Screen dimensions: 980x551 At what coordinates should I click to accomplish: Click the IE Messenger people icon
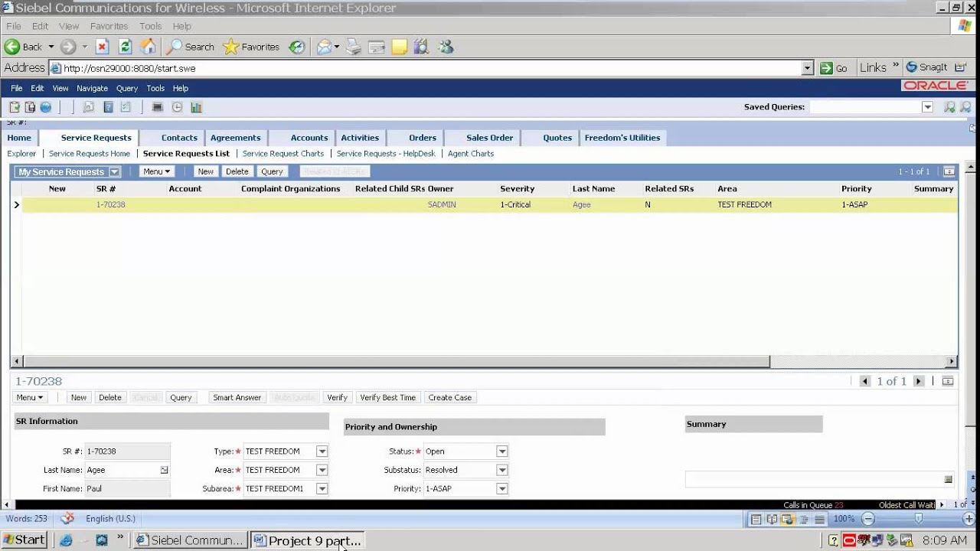click(446, 47)
